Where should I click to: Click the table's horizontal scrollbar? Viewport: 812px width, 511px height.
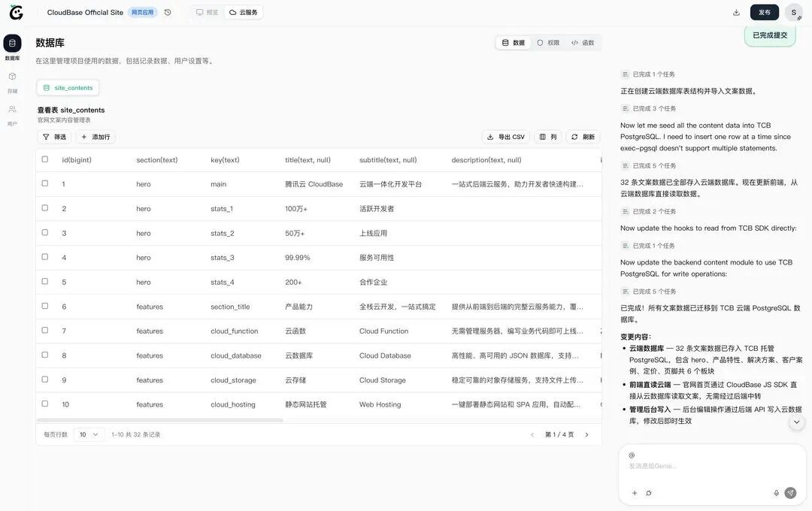pos(160,420)
